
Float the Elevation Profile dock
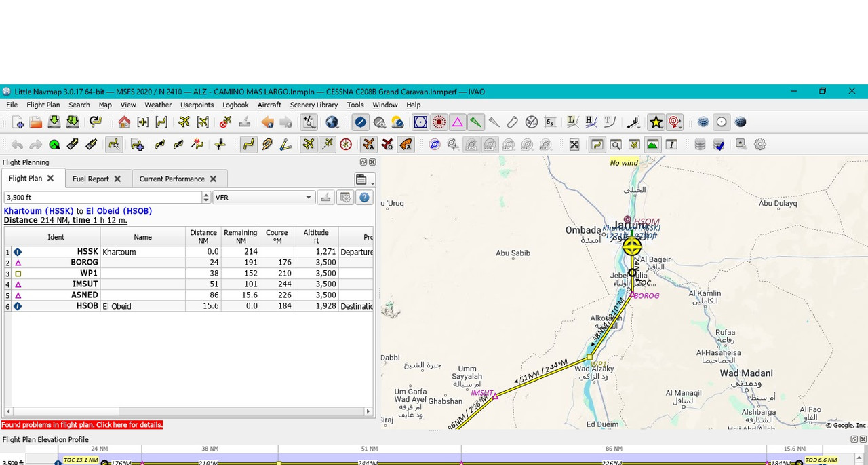854,439
